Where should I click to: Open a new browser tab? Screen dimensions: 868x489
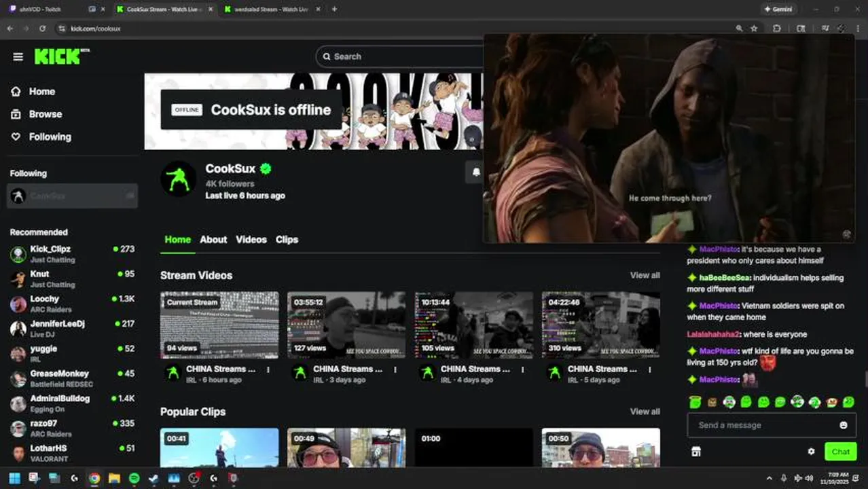(334, 10)
